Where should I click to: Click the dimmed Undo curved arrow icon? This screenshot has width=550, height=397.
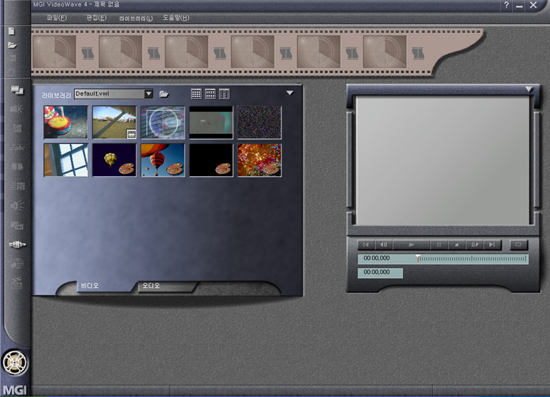point(12,71)
